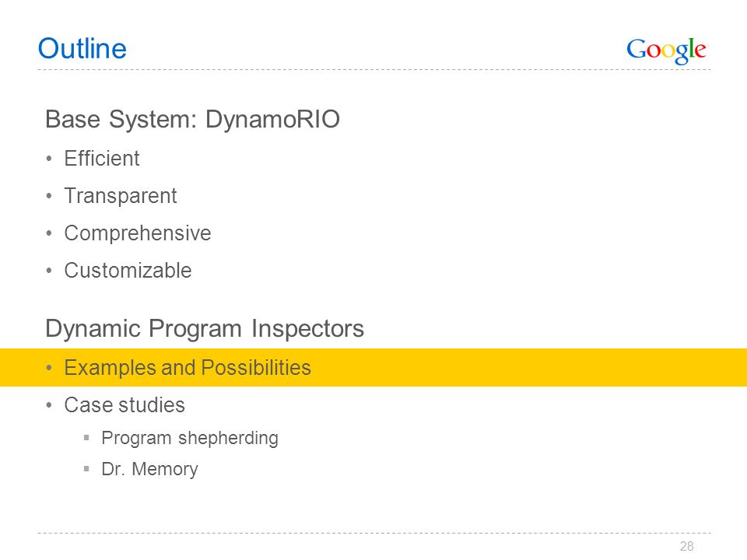Screen dimensions: 747x560
Task: Click the Efficient bullet item
Action: pos(102,159)
